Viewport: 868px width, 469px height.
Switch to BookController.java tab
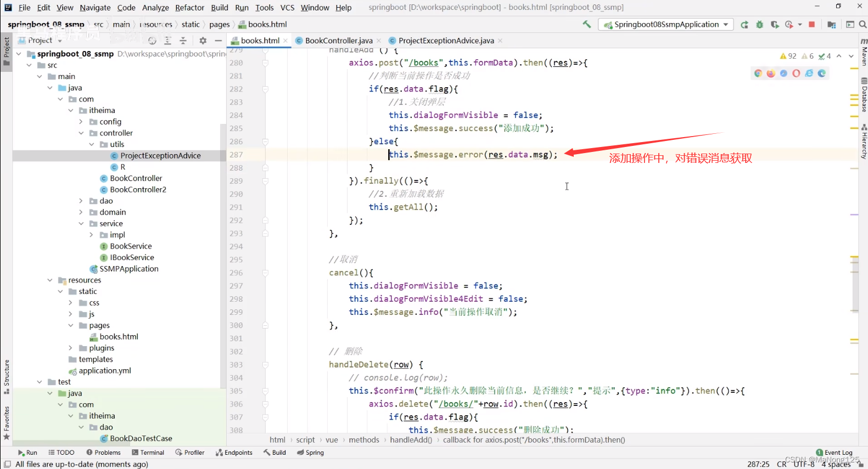pyautogui.click(x=339, y=41)
